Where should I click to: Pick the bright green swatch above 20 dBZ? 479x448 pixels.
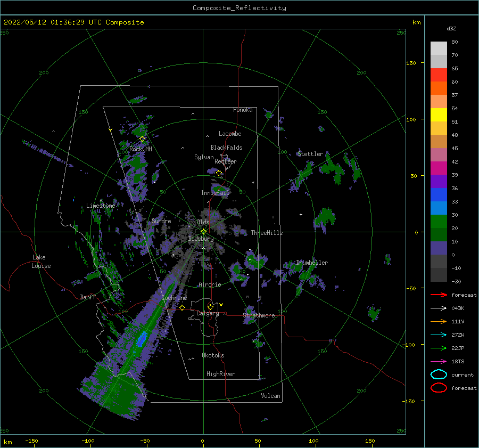pyautogui.click(x=439, y=222)
